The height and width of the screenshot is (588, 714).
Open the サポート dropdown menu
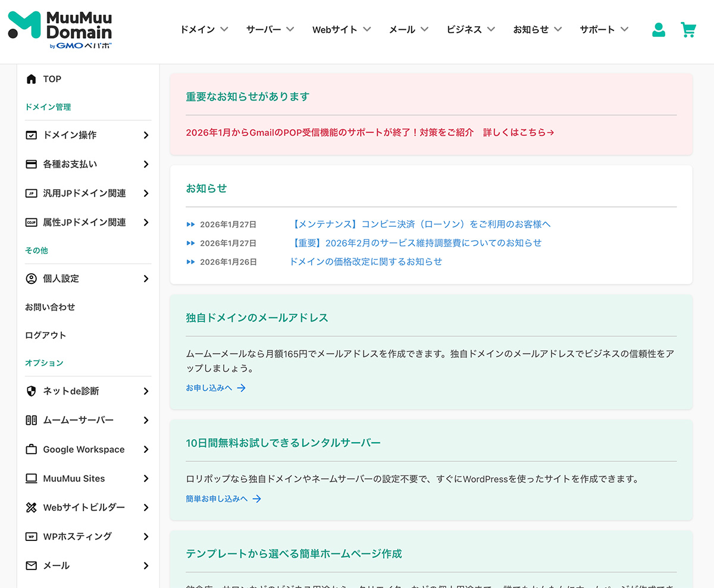point(603,29)
